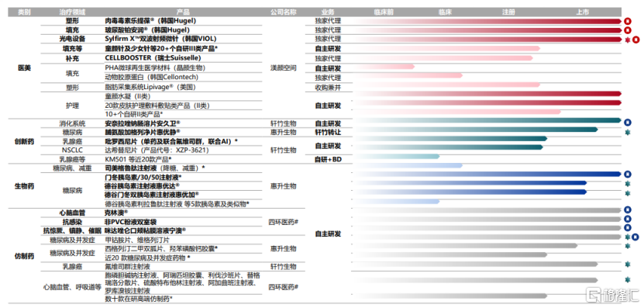Select the 临床前 stage column header
Screen dimensions: 644x308
click(x=384, y=12)
